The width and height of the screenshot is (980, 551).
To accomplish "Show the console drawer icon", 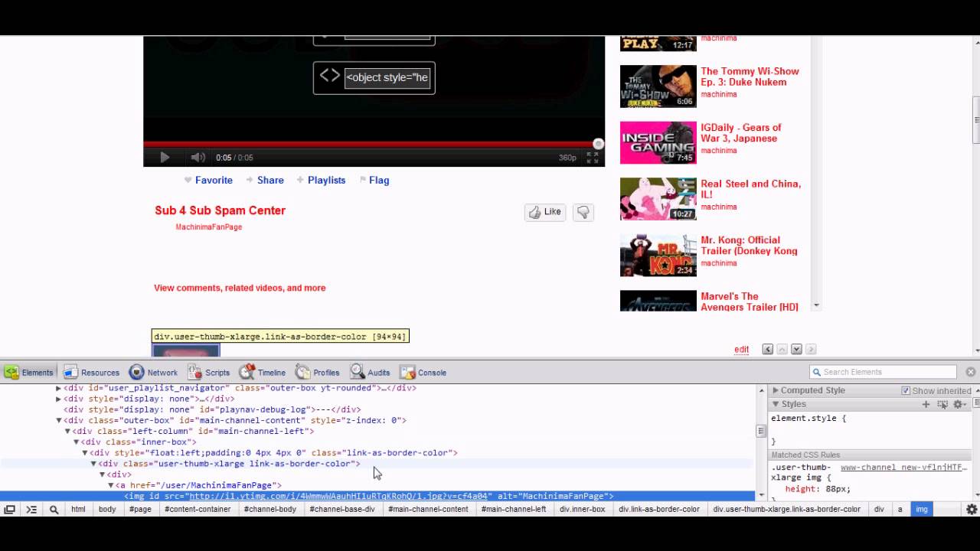I will (31, 509).
